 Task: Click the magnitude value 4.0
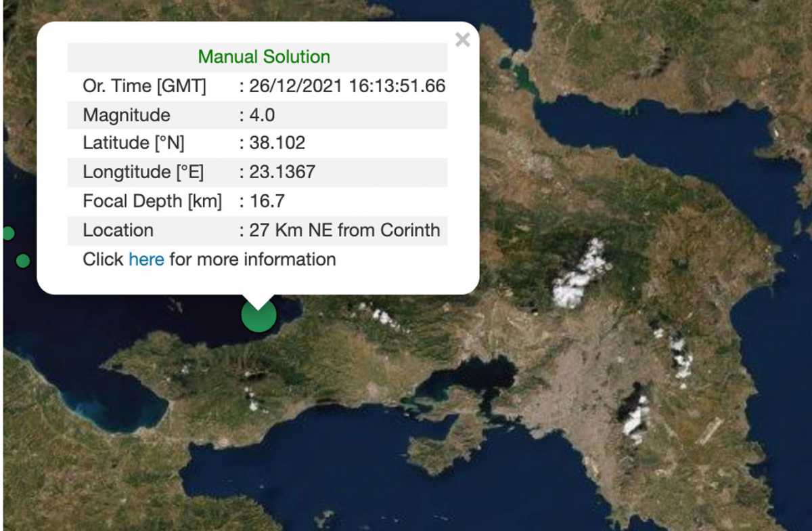tap(261, 115)
